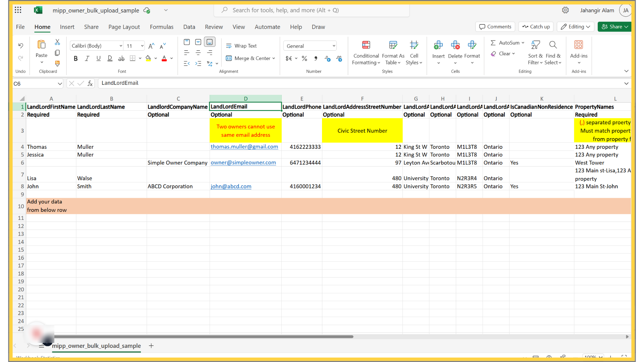Add a new sheet
Viewport: 644px width, 362px height.
[x=151, y=346]
